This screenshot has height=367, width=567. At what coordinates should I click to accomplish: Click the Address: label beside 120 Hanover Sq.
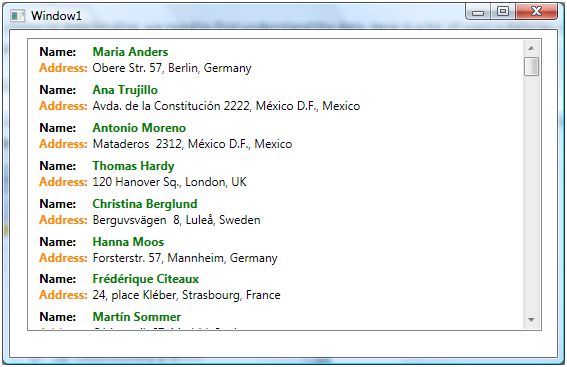click(x=63, y=182)
